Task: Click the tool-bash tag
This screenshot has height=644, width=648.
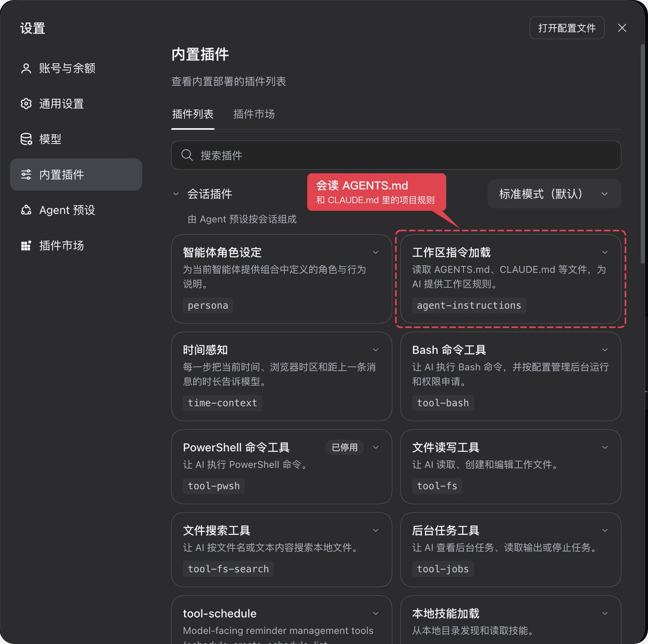Action: coord(443,403)
